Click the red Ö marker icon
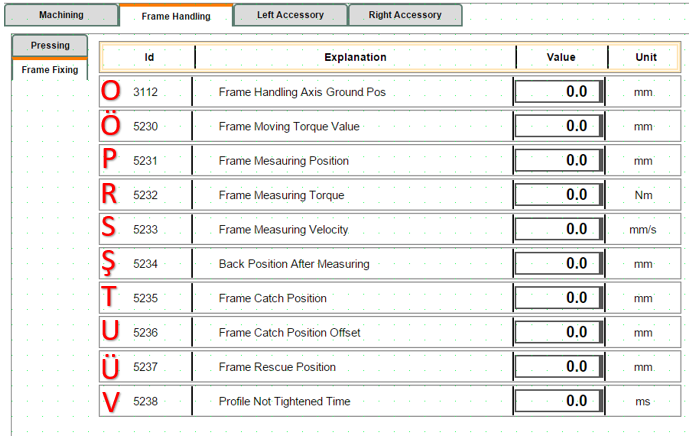The image size is (694, 436). [111, 126]
